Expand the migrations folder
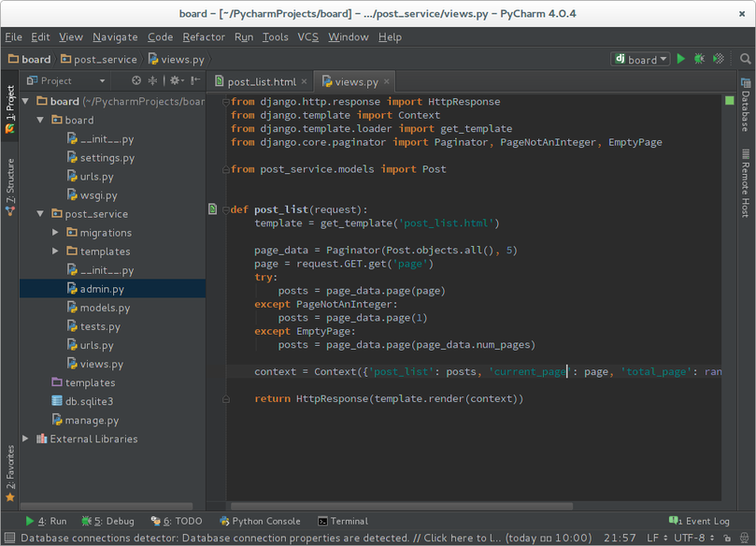The width and height of the screenshot is (756, 546). (55, 232)
